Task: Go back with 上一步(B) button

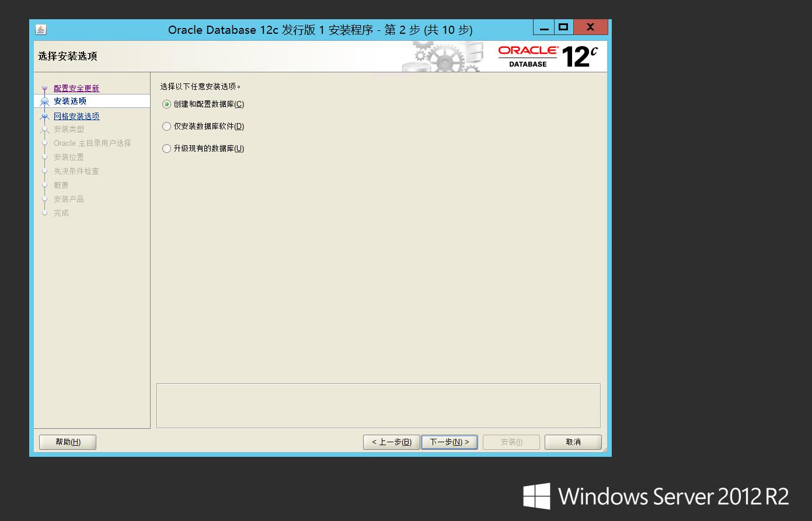Action: click(x=391, y=442)
